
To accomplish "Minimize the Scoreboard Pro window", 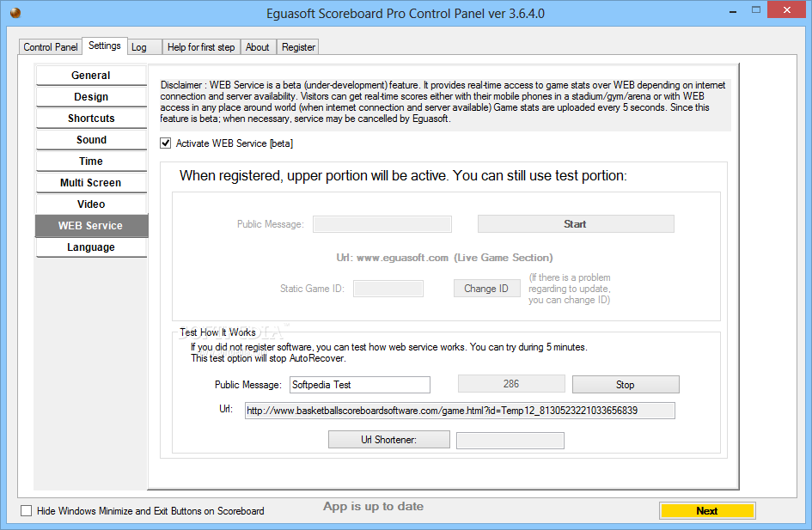I will click(x=733, y=11).
